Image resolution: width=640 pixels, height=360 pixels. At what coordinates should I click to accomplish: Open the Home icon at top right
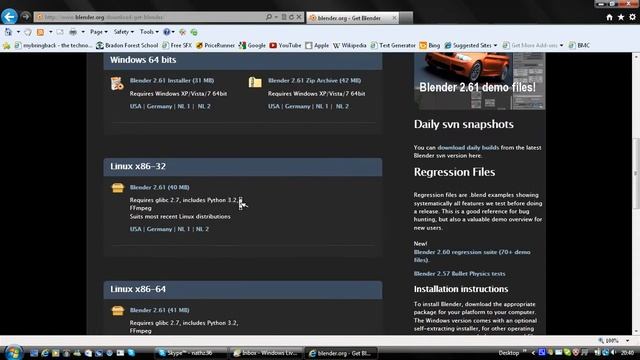pyautogui.click(x=609, y=17)
